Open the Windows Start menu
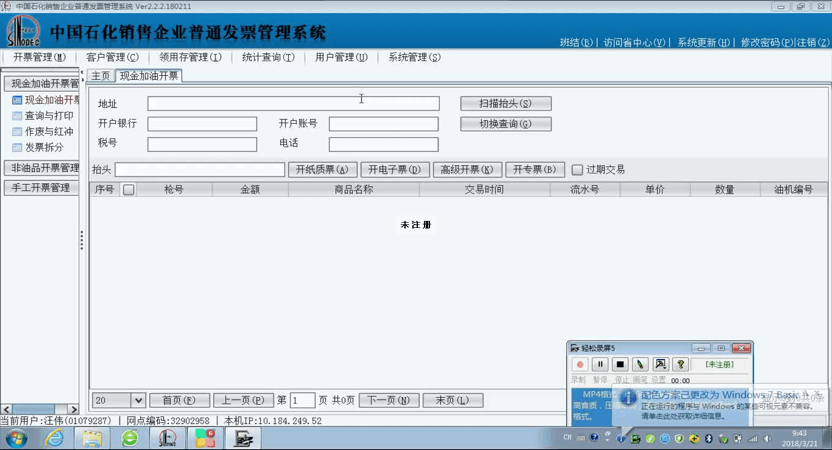Viewport: 832px width, 450px height. coord(16,438)
